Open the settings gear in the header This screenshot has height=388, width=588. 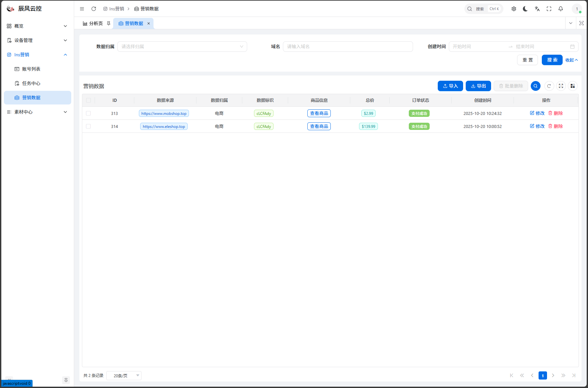(514, 9)
